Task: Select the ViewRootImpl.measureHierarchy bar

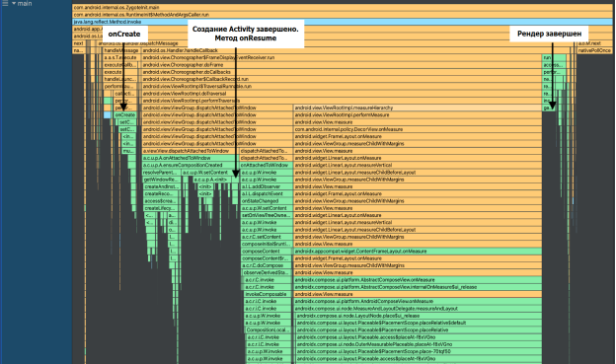Action: pyautogui.click(x=418, y=108)
